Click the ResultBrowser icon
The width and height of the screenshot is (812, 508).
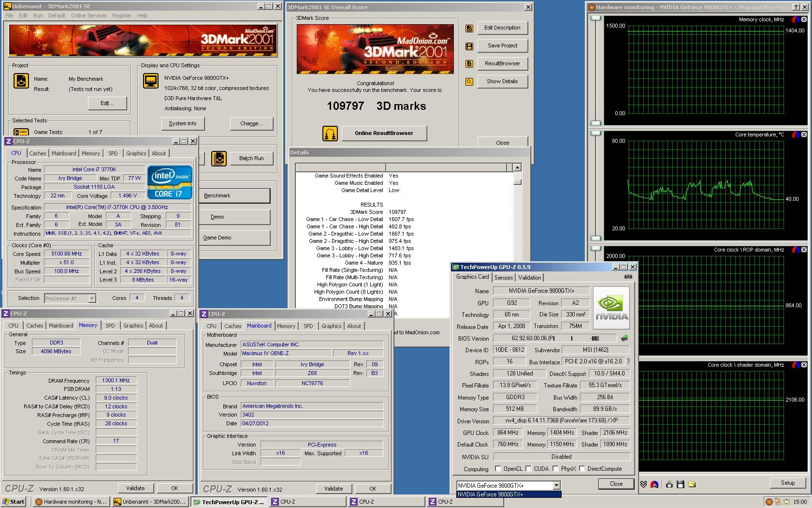[469, 64]
